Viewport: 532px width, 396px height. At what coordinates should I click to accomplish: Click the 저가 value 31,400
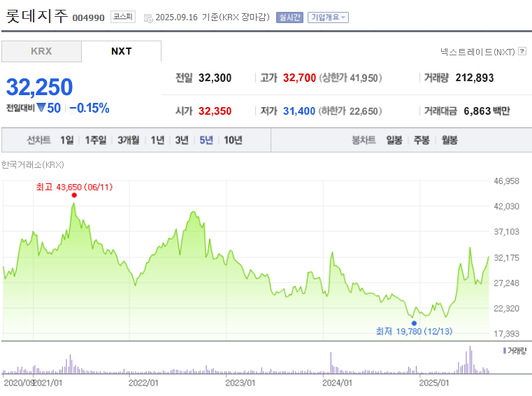click(x=299, y=111)
